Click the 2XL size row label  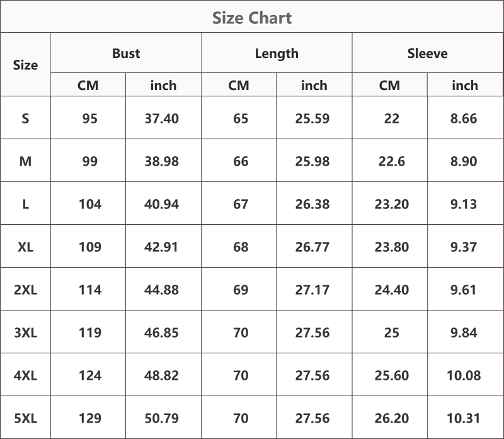click(25, 290)
